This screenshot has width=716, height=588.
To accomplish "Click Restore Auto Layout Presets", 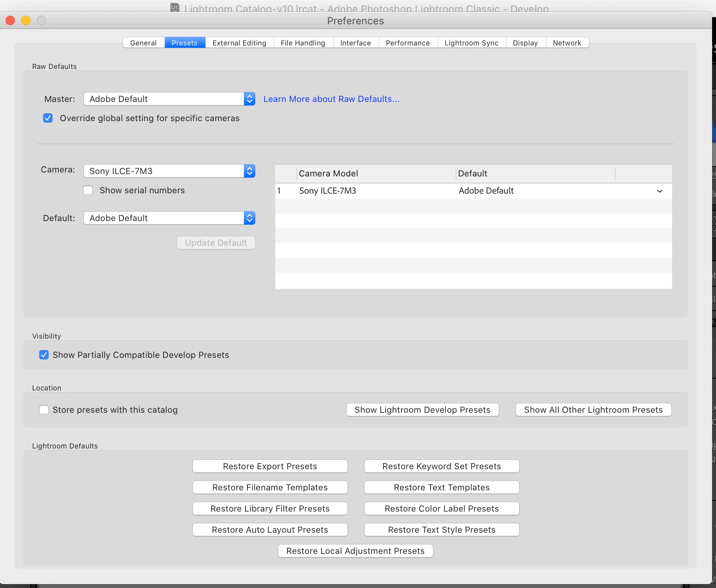I will coord(270,530).
